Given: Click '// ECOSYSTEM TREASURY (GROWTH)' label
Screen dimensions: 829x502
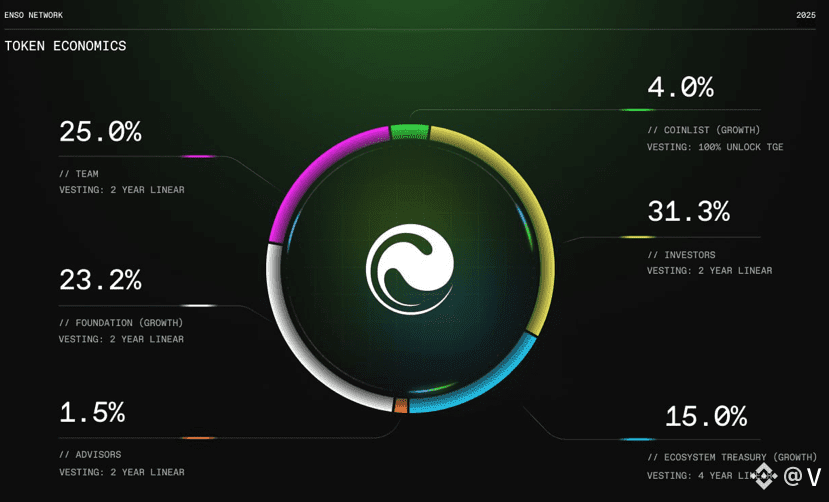Looking at the screenshot, I should (x=732, y=458).
